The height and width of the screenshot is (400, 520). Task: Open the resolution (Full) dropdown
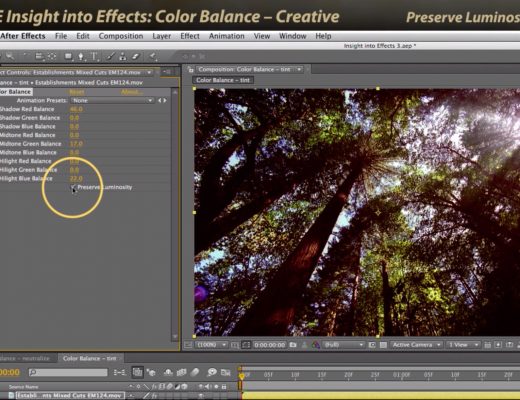click(344, 345)
